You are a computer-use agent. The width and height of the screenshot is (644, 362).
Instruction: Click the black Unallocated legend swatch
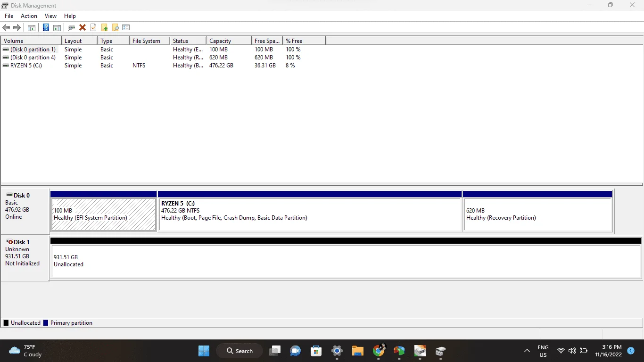tap(6, 323)
